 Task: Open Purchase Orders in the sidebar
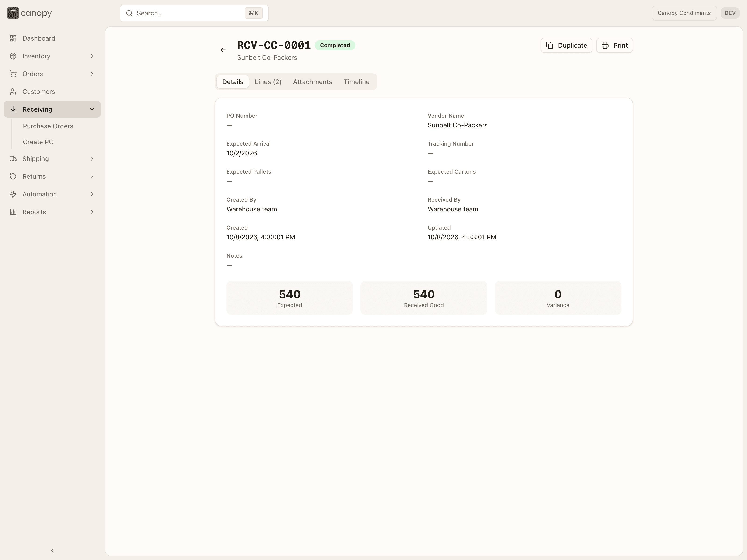pyautogui.click(x=48, y=126)
